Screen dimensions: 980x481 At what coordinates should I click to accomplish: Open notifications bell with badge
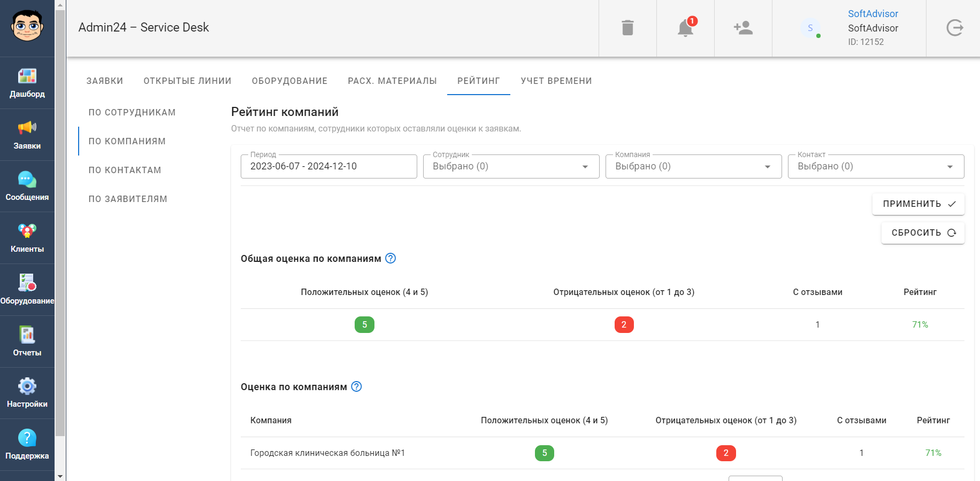(x=686, y=28)
